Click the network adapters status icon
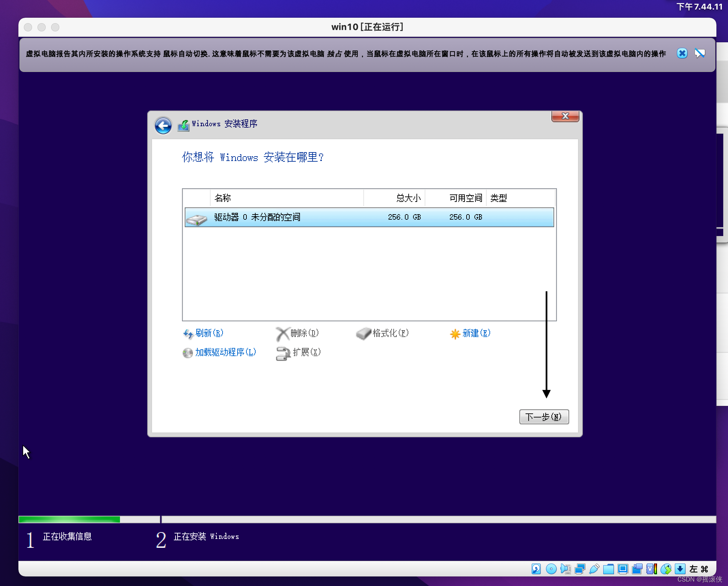 click(580, 569)
